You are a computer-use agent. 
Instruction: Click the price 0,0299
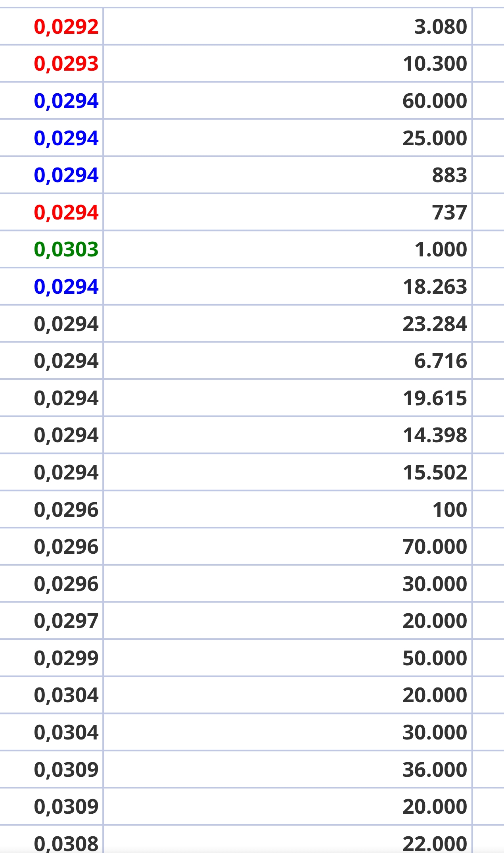tap(66, 658)
